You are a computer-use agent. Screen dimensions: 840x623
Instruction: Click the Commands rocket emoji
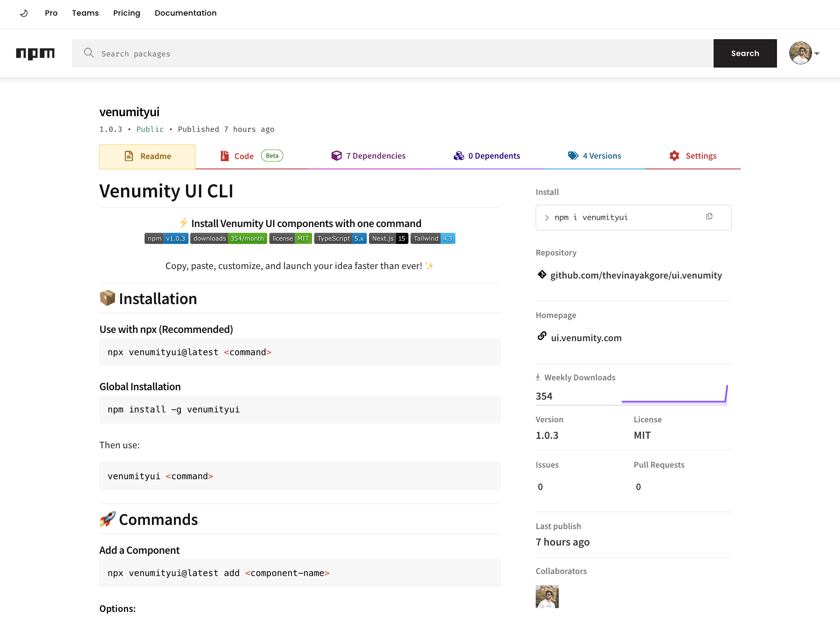(107, 519)
